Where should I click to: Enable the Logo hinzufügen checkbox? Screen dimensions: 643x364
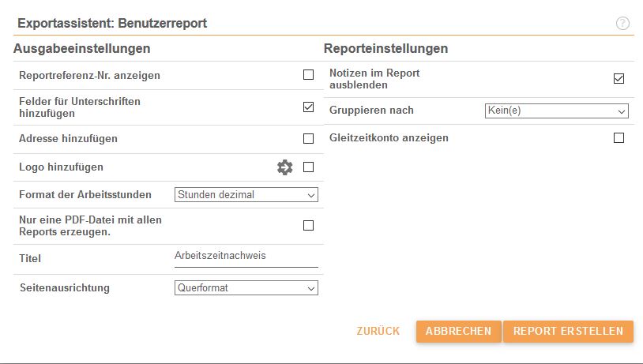click(x=308, y=167)
